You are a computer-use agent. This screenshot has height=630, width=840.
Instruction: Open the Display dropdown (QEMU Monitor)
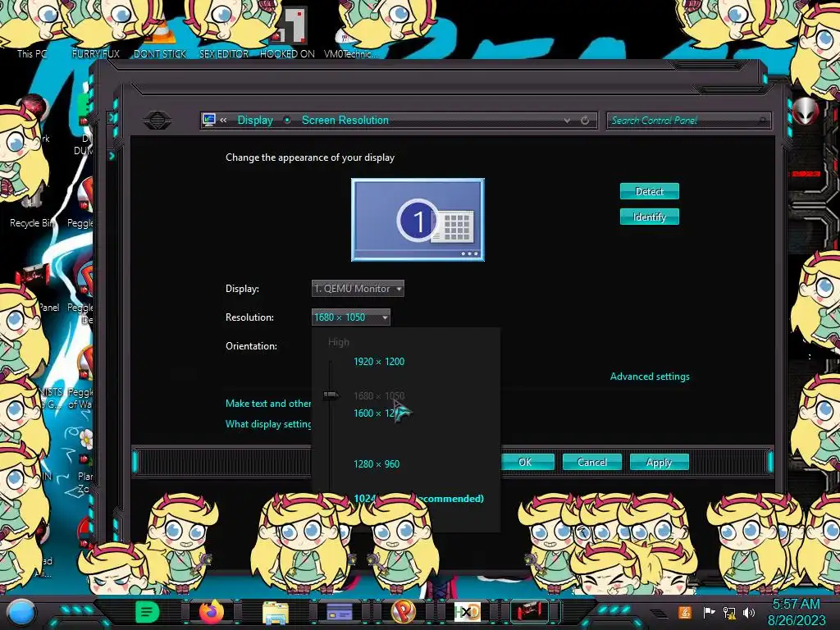pos(358,288)
